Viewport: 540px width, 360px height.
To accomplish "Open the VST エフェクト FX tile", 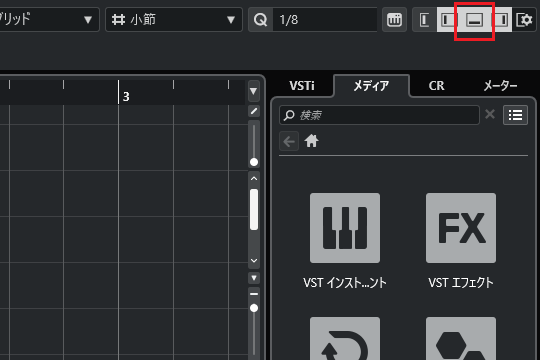I will point(461,228).
